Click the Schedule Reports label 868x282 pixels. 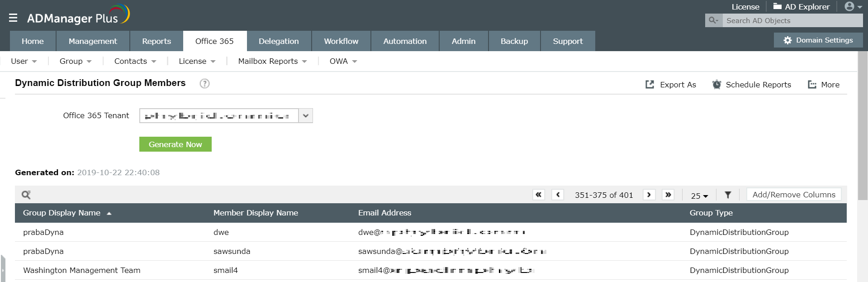coord(758,85)
